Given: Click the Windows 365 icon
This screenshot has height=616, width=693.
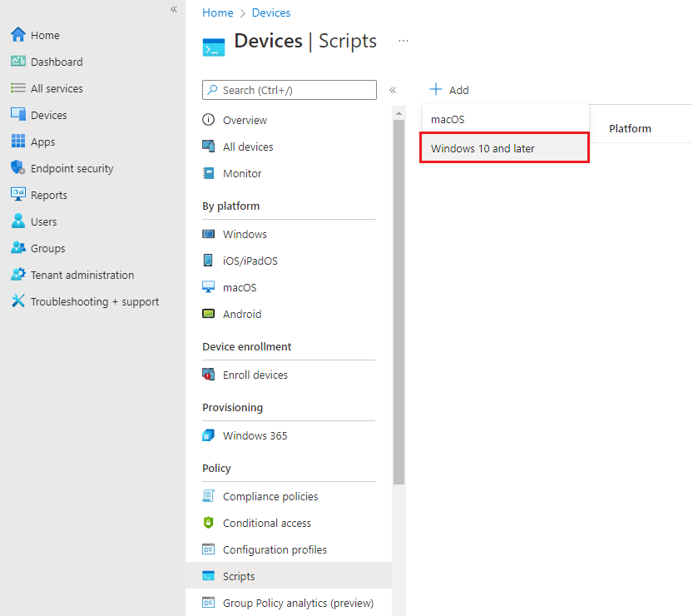Looking at the screenshot, I should tap(208, 435).
